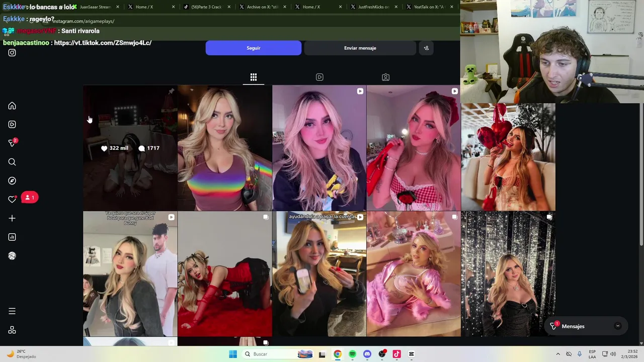
Task: Open profile avatar in the sidebar
Action: click(x=12, y=256)
